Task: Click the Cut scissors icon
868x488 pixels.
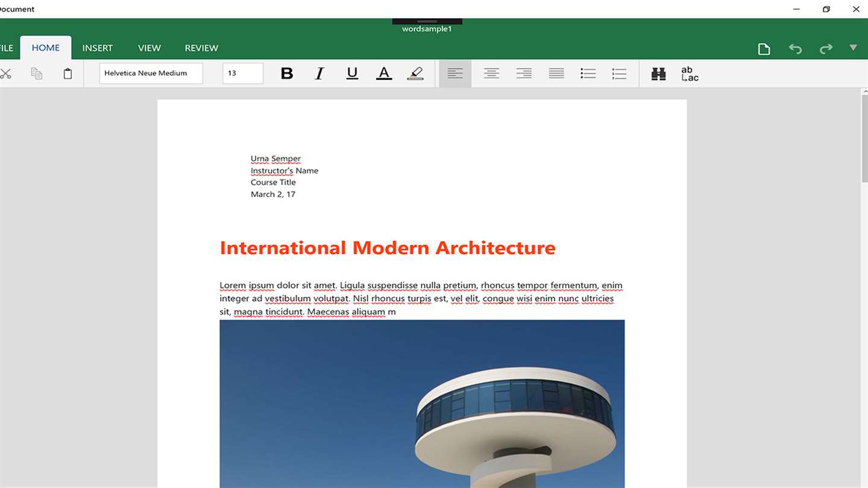Action: [5, 74]
